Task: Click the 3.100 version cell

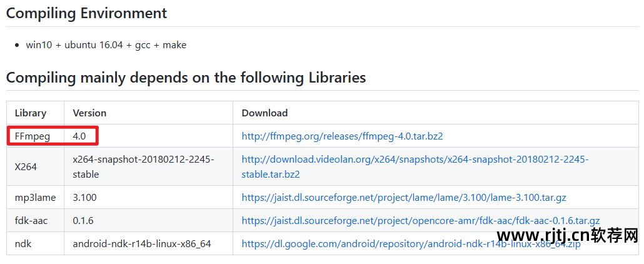Action: [84, 197]
